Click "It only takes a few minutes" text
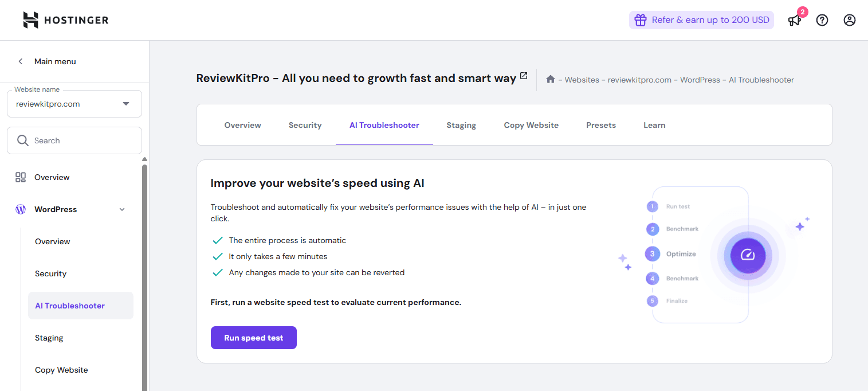The image size is (868, 391). (x=278, y=256)
